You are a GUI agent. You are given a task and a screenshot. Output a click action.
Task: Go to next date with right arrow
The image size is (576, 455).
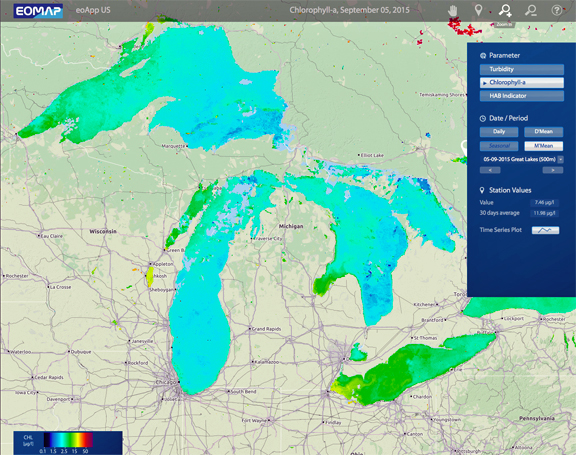point(553,170)
